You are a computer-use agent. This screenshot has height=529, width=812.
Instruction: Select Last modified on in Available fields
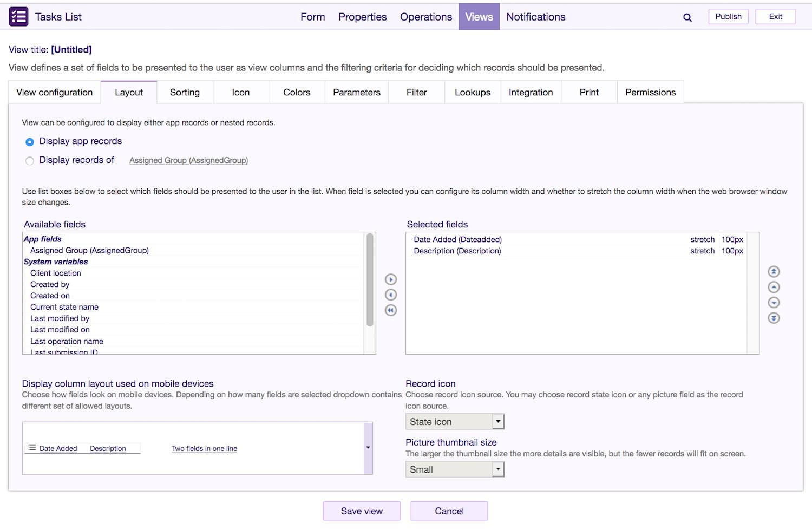click(x=60, y=330)
